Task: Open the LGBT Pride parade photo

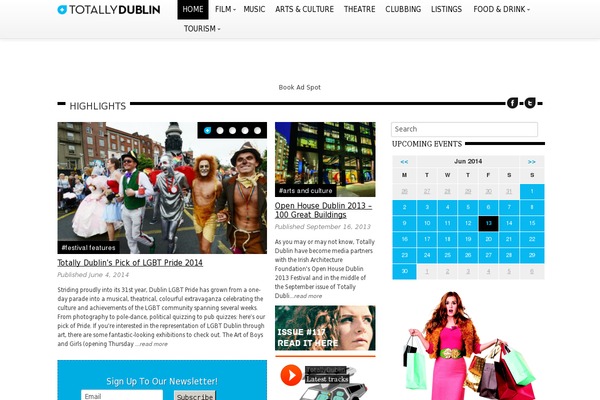Action: tap(162, 188)
